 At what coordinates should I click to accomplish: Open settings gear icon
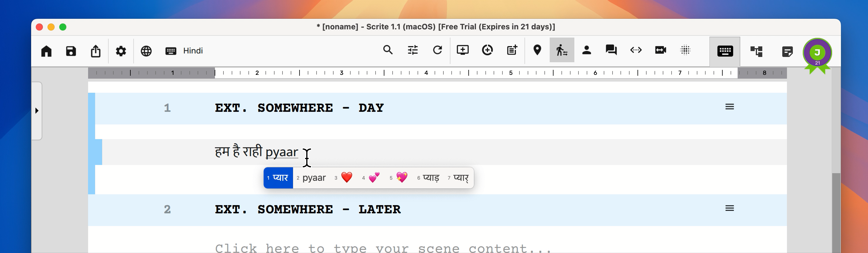click(x=121, y=51)
